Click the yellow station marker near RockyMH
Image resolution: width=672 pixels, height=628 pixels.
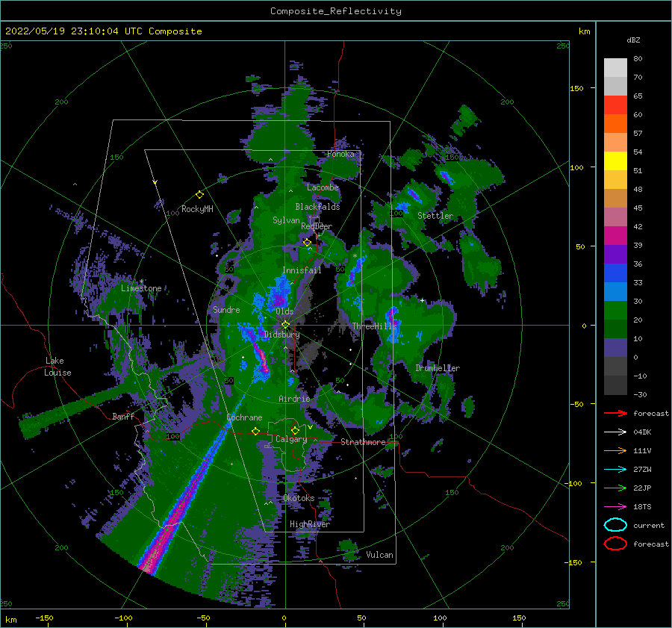(199, 195)
